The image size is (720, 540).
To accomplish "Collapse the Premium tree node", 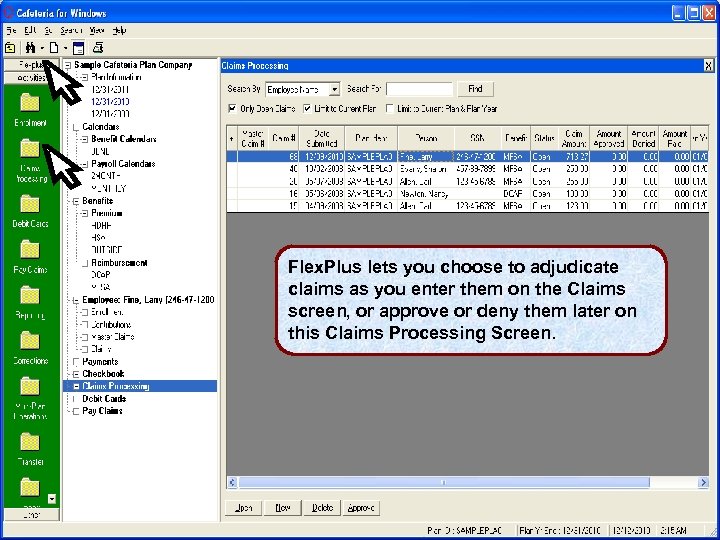I will [x=84, y=214].
